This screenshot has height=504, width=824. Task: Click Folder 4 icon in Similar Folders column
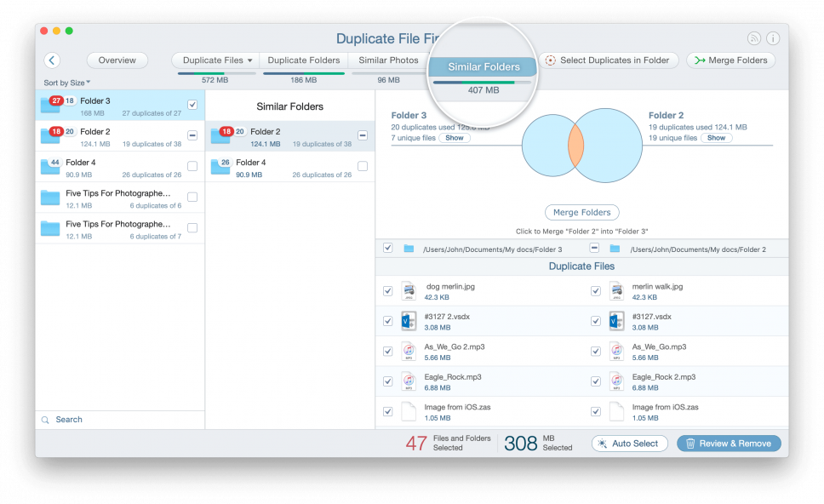pos(220,167)
